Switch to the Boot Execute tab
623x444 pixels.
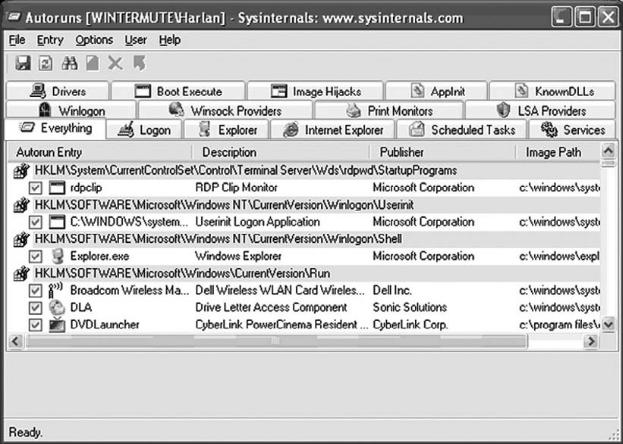pos(178,91)
